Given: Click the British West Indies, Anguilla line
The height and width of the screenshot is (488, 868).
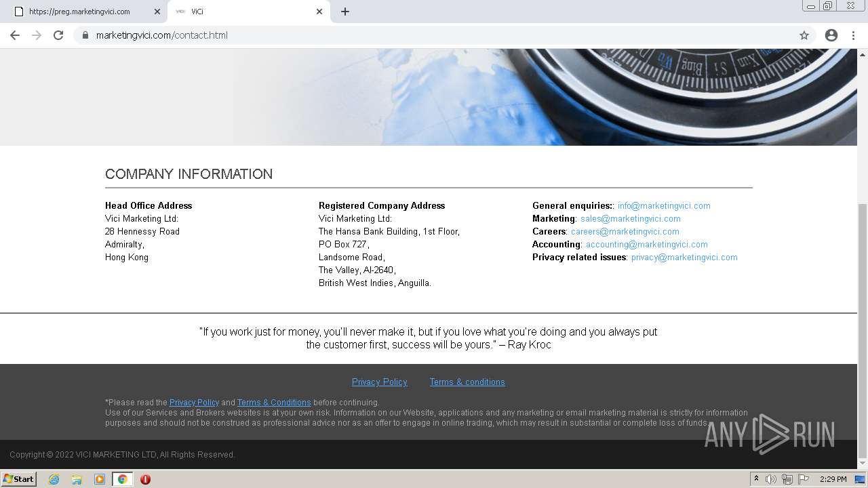Looking at the screenshot, I should click(375, 283).
